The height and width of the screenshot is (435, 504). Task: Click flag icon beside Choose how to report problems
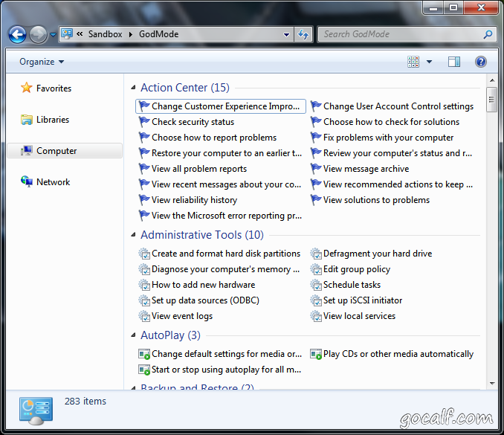[x=144, y=138]
